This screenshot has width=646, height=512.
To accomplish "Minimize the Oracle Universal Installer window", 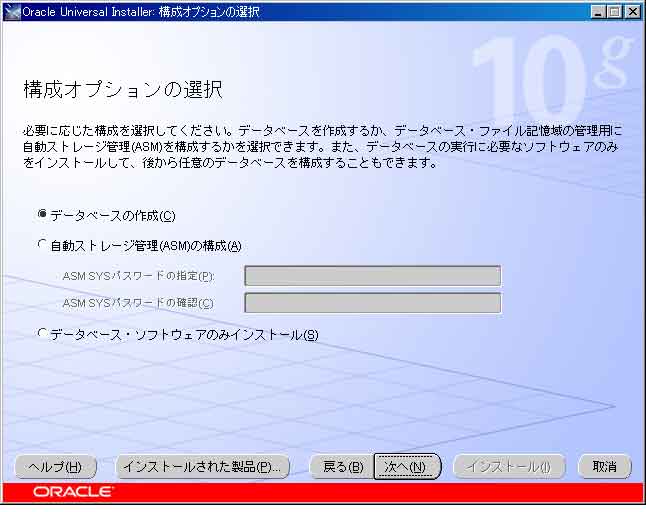I will (x=598, y=12).
